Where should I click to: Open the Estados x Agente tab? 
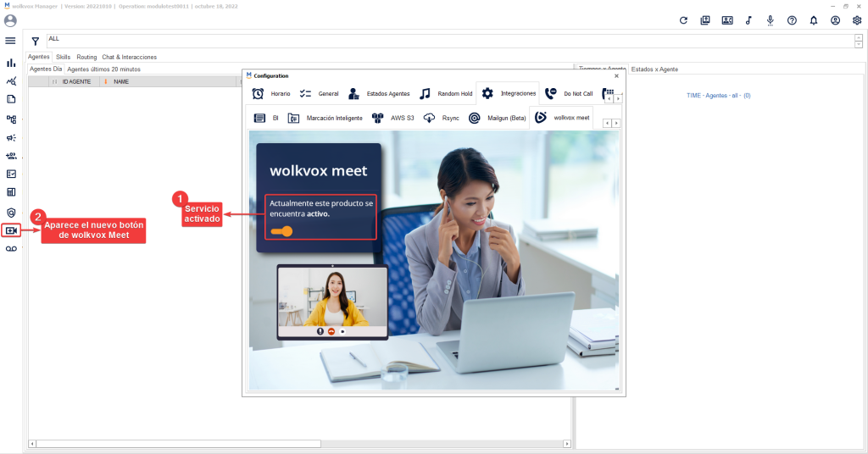pos(654,69)
